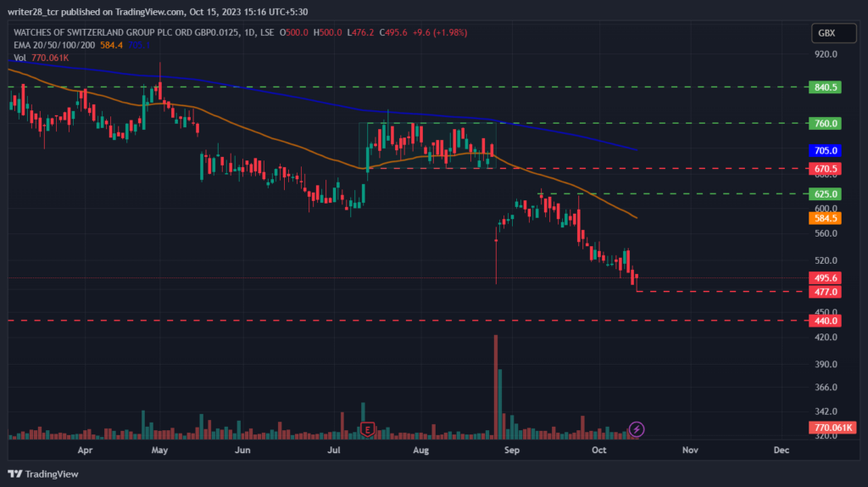The width and height of the screenshot is (868, 487).
Task: Click the tallest volume bar in late August
Action: tap(496, 387)
